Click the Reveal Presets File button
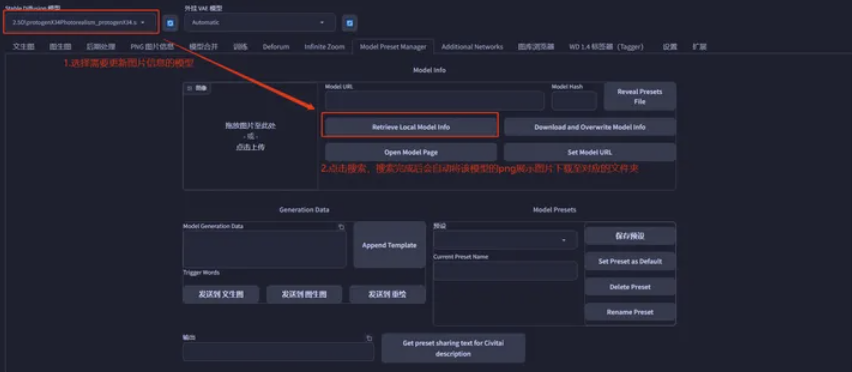Screen dimensions: 852x372 [640, 97]
